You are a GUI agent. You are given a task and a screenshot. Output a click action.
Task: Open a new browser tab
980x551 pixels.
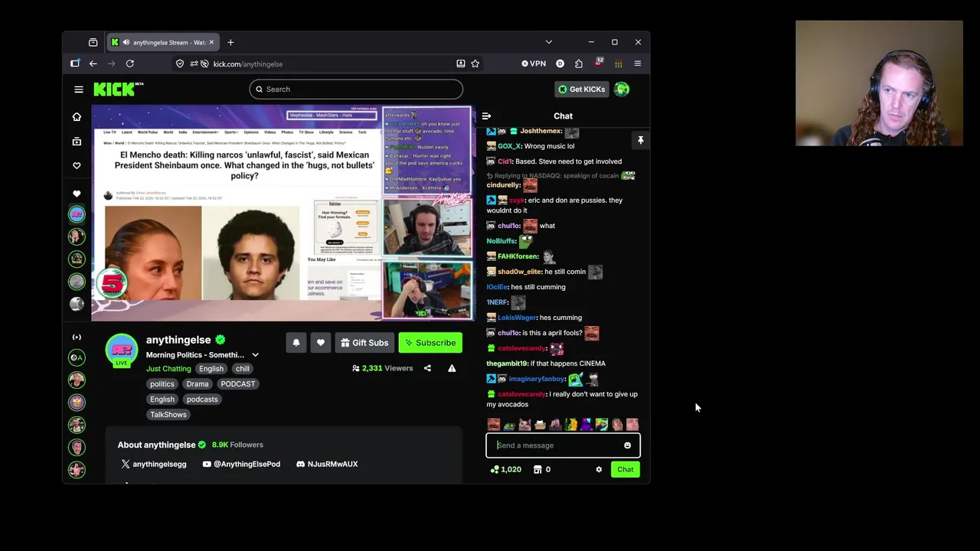pyautogui.click(x=230, y=43)
